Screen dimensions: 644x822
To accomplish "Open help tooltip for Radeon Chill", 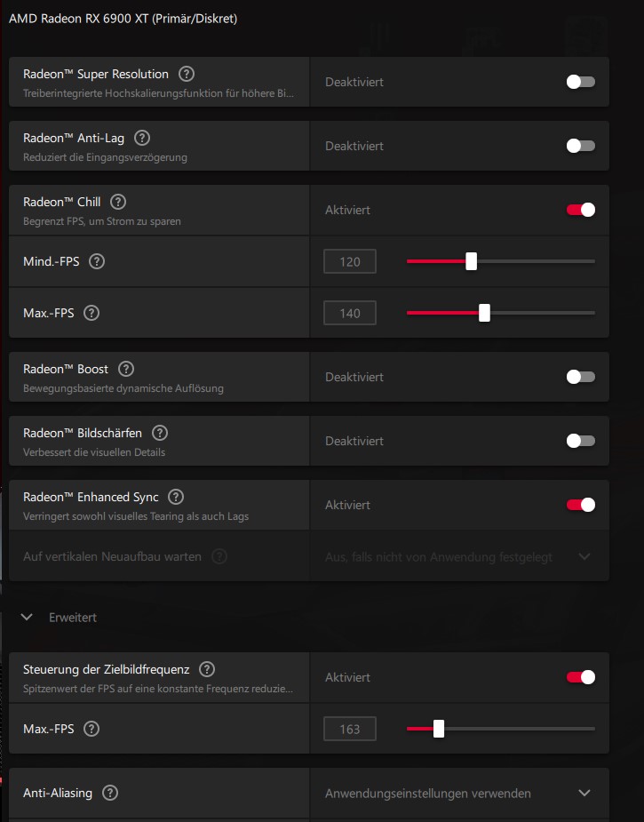I will [118, 203].
